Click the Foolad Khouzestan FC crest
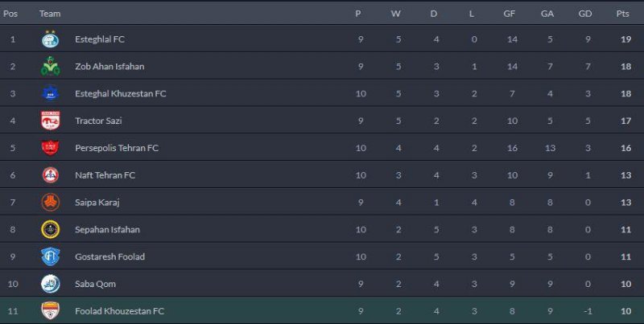 50,311
